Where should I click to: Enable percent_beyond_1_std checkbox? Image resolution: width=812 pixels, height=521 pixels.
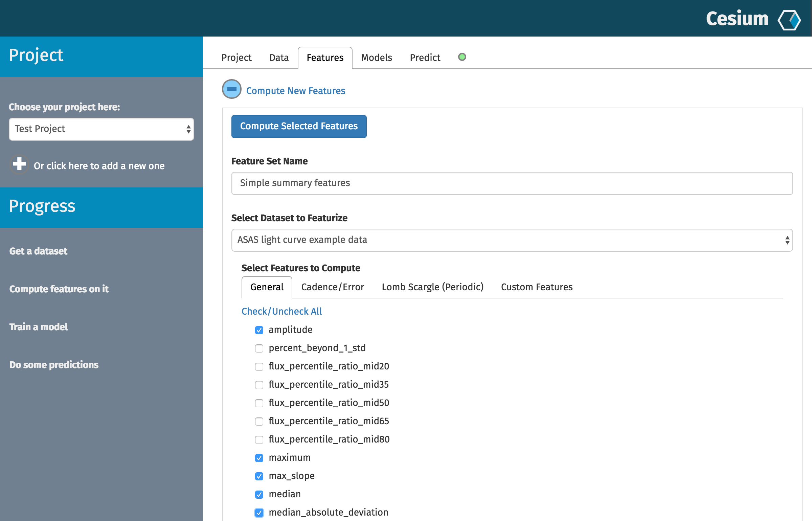pyautogui.click(x=259, y=348)
